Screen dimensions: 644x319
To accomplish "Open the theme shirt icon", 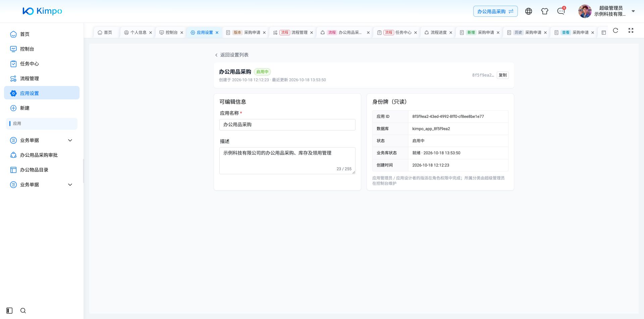I will tap(545, 11).
